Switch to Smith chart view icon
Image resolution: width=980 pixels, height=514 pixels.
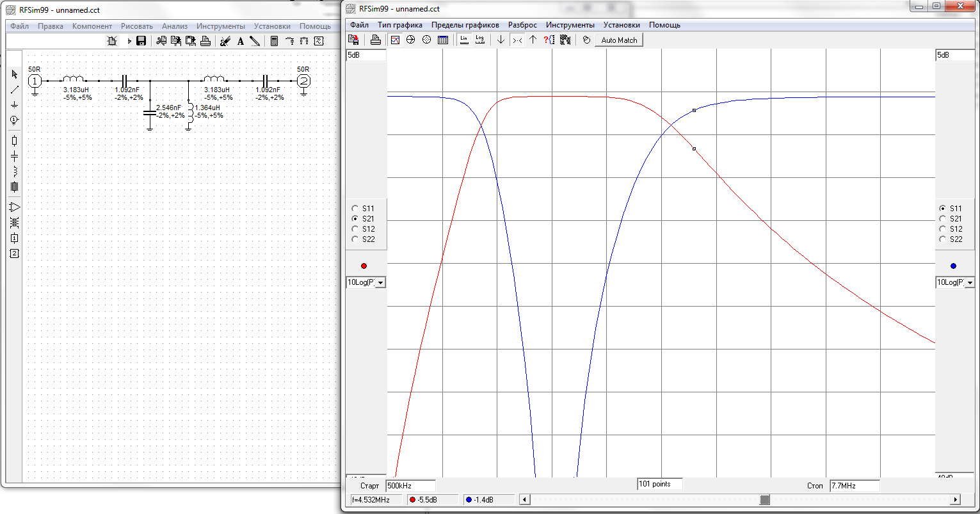[411, 40]
